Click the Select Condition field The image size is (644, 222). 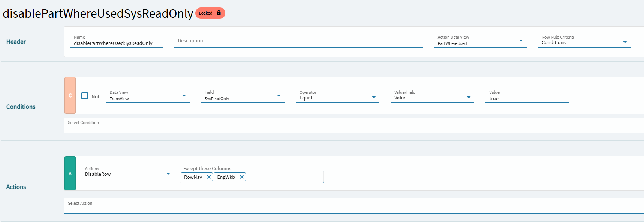click(354, 125)
